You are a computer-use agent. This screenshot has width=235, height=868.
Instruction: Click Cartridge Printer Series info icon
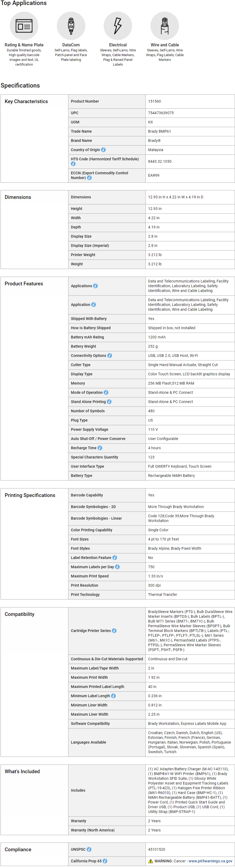114,630
